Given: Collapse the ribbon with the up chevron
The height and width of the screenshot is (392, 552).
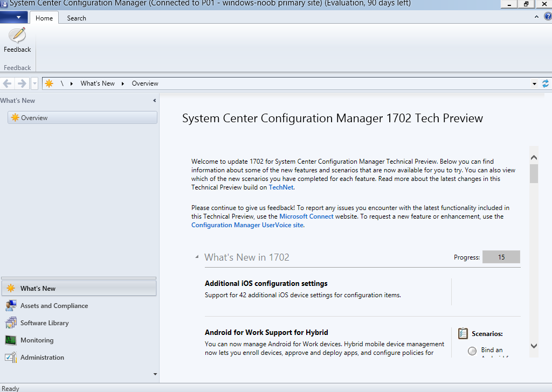Looking at the screenshot, I should click(536, 17).
